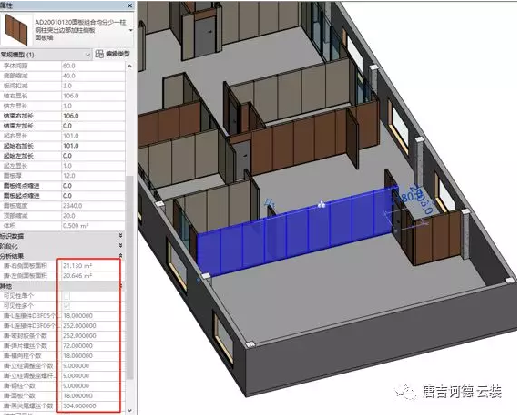
Task: Click the brown panel wall type thumbnail
Action: pyautogui.click(x=16, y=29)
